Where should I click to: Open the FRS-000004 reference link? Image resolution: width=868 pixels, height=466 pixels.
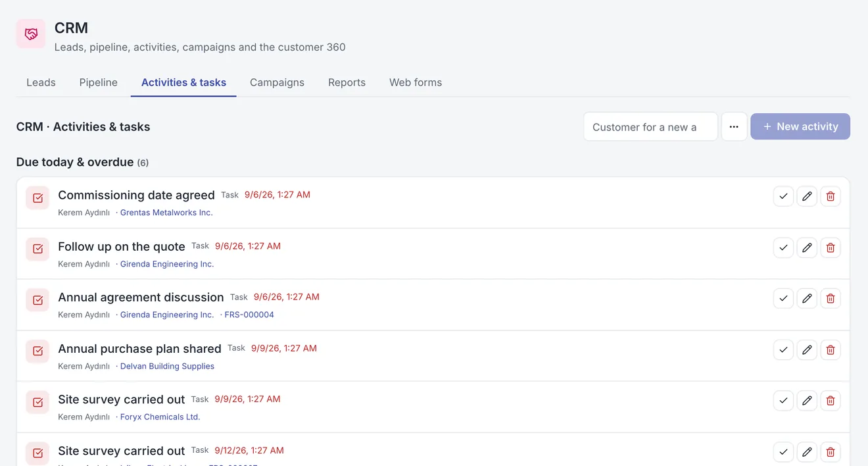pos(249,315)
